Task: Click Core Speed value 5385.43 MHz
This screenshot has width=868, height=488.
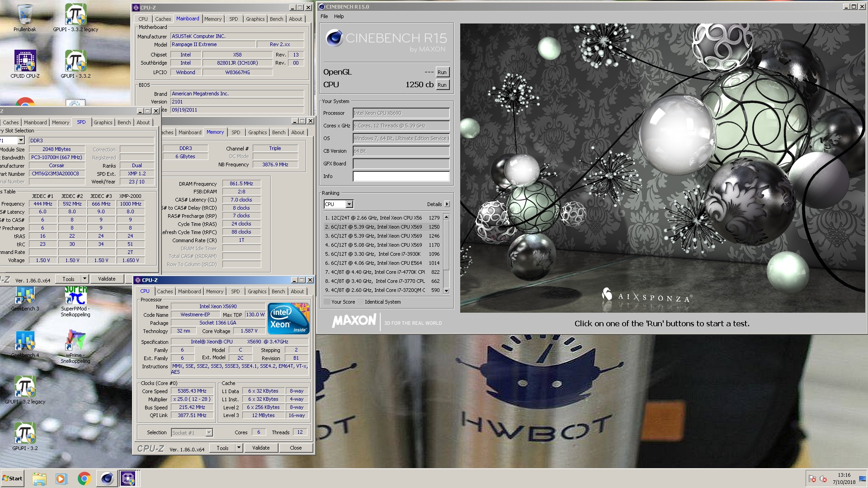Action: tap(192, 391)
